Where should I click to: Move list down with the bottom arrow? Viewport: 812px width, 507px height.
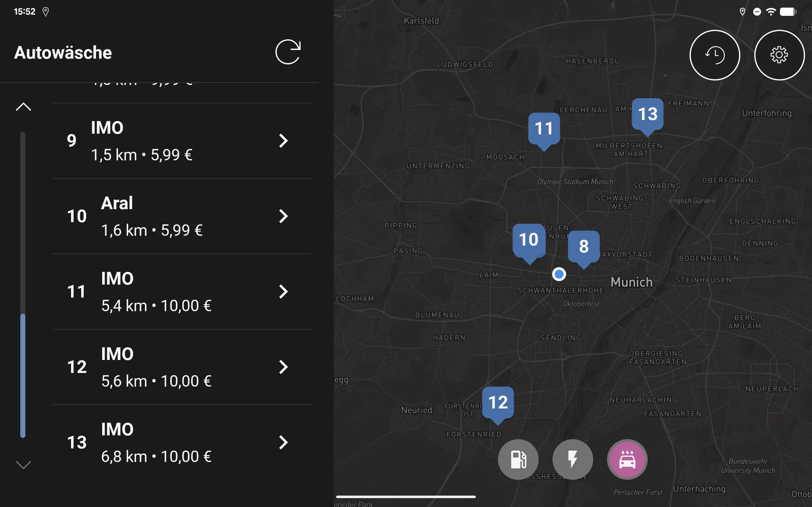pos(23,465)
